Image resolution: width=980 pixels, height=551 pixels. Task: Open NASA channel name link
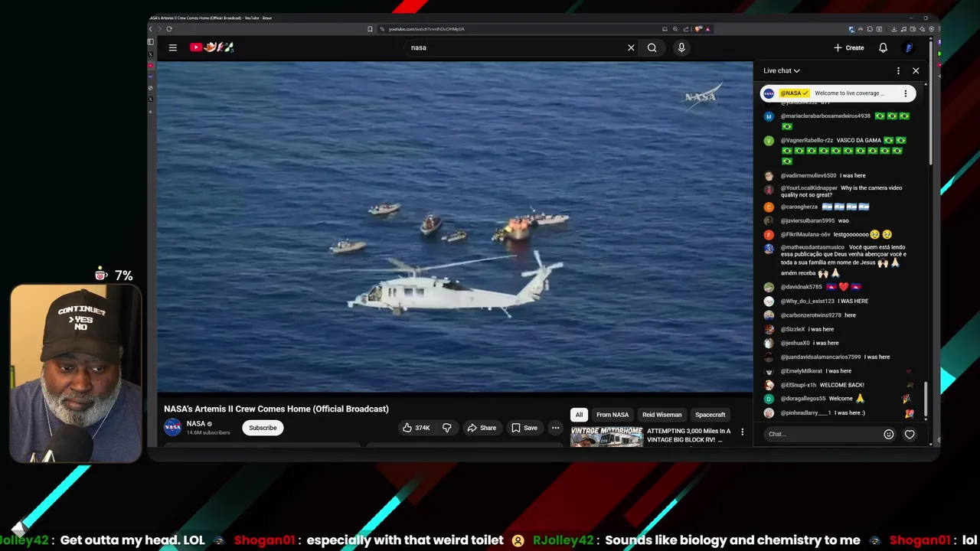coord(196,424)
